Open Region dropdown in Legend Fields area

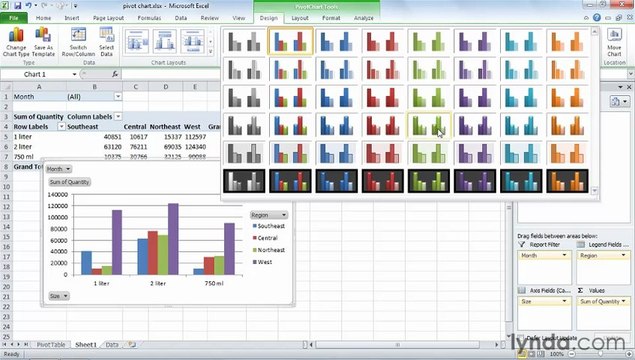[x=623, y=255]
